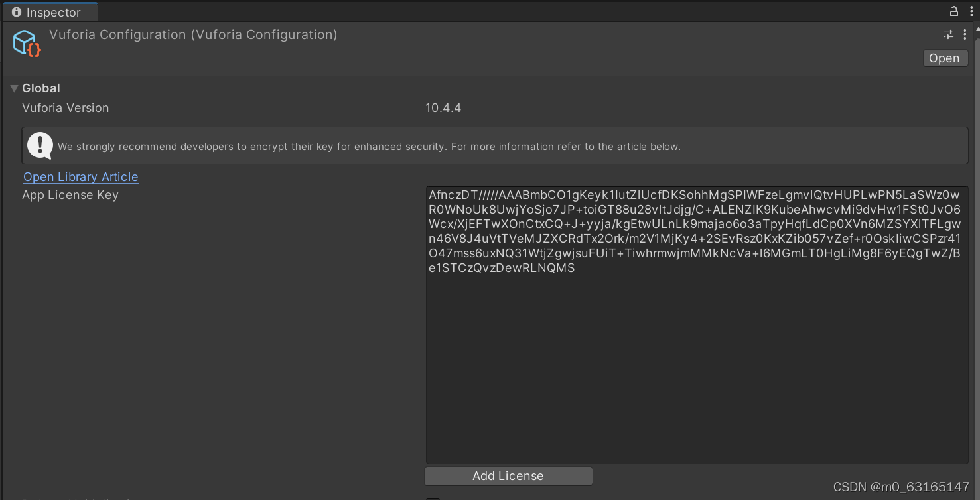Viewport: 980px width, 500px height.
Task: Select the 10.4.4 version value
Action: coord(443,108)
